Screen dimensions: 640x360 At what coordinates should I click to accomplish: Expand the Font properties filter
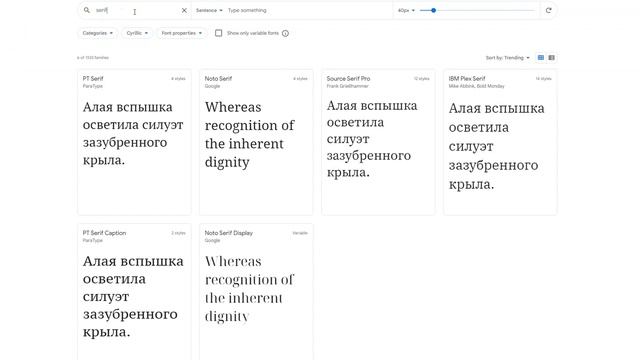pos(182,33)
